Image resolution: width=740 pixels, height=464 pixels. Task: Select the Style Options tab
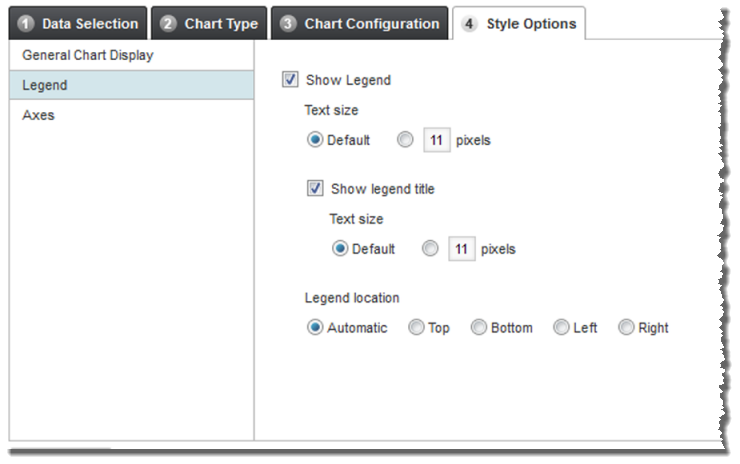coord(519,23)
